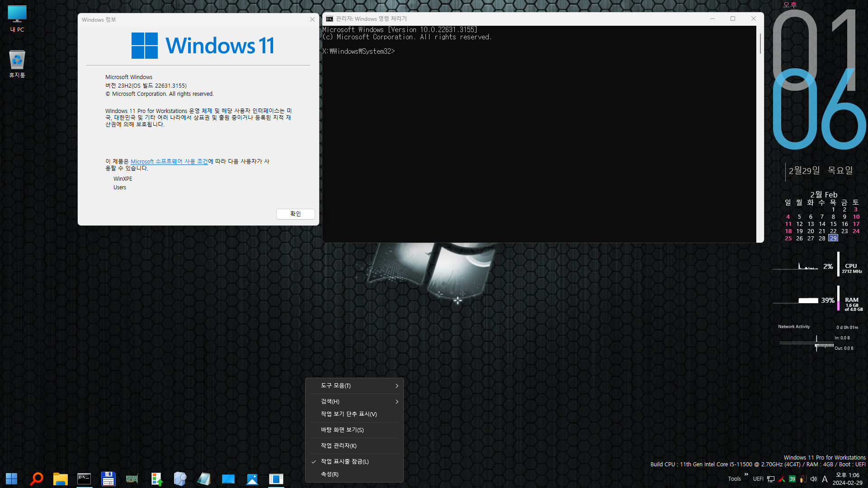868x488 pixels.
Task: Select 검색(H) in context menu
Action: click(354, 402)
